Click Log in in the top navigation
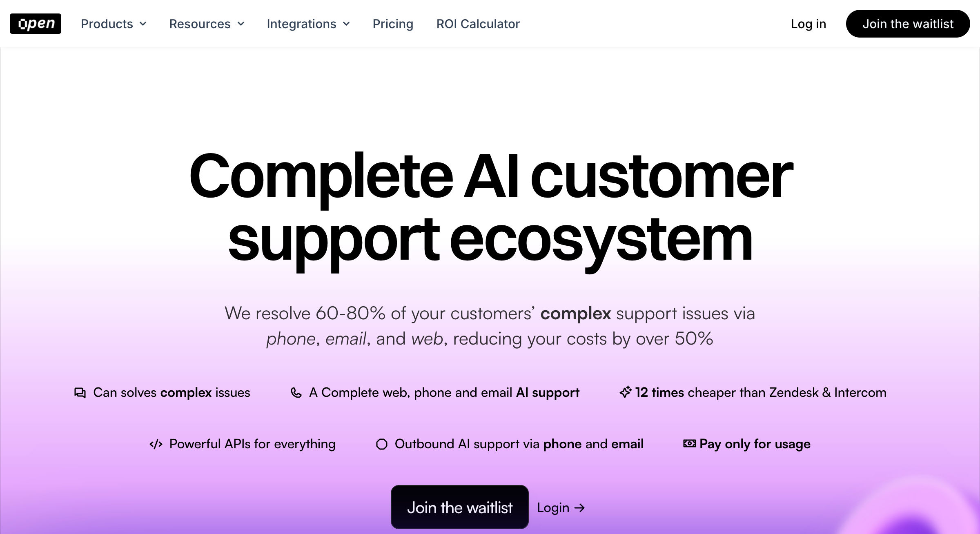The height and width of the screenshot is (534, 980). click(808, 24)
